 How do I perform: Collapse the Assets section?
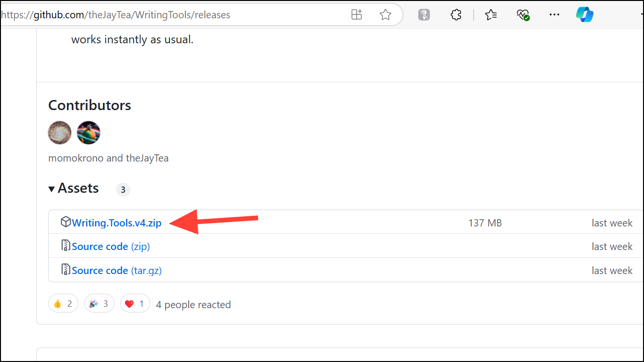click(74, 188)
